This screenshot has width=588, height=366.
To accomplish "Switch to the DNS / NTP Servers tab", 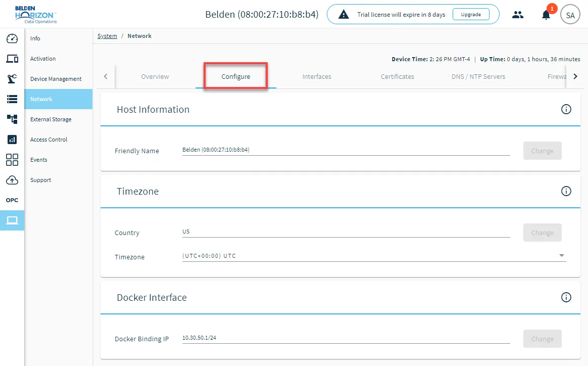I will [478, 76].
